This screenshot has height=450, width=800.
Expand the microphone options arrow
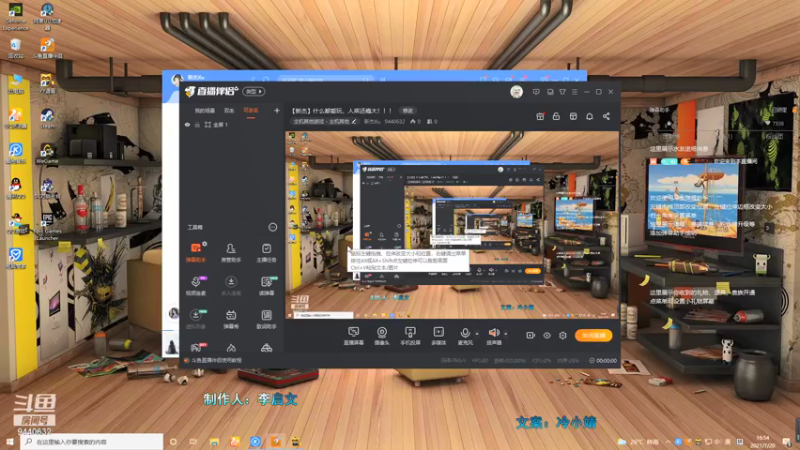coord(477,334)
